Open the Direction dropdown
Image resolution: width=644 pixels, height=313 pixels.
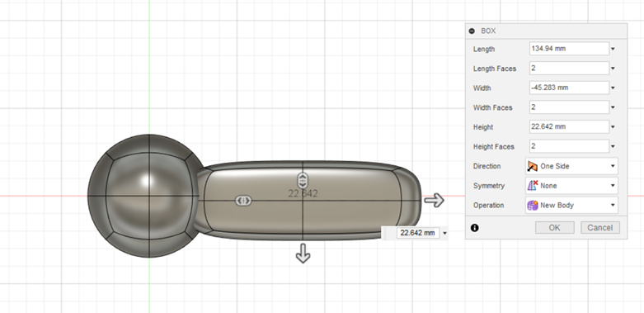point(571,166)
